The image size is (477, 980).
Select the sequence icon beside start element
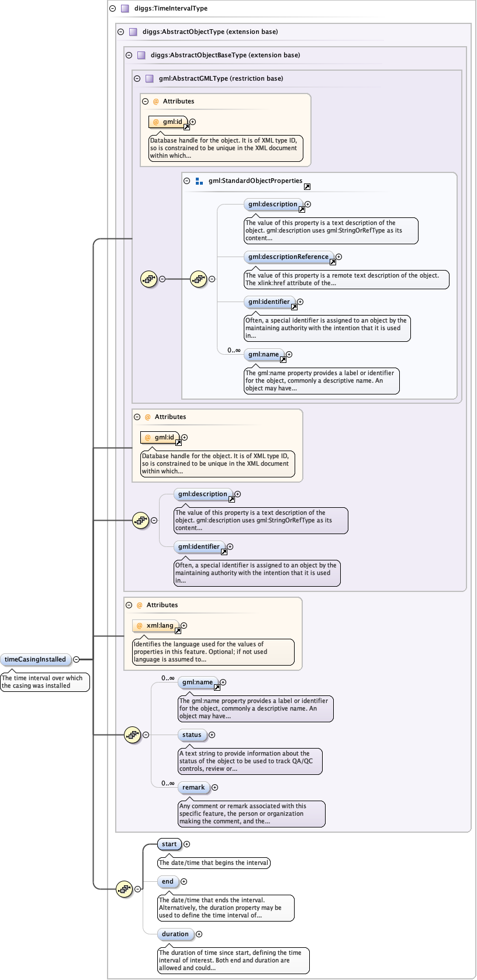[x=124, y=889]
